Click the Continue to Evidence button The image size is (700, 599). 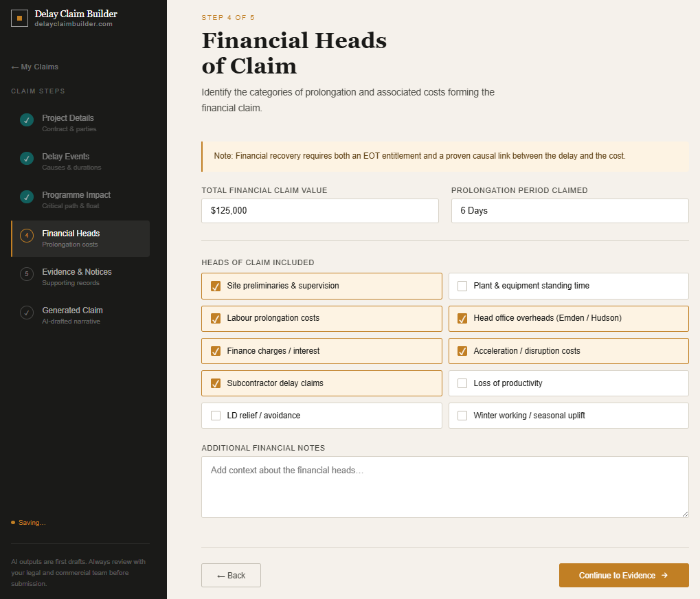pos(623,575)
